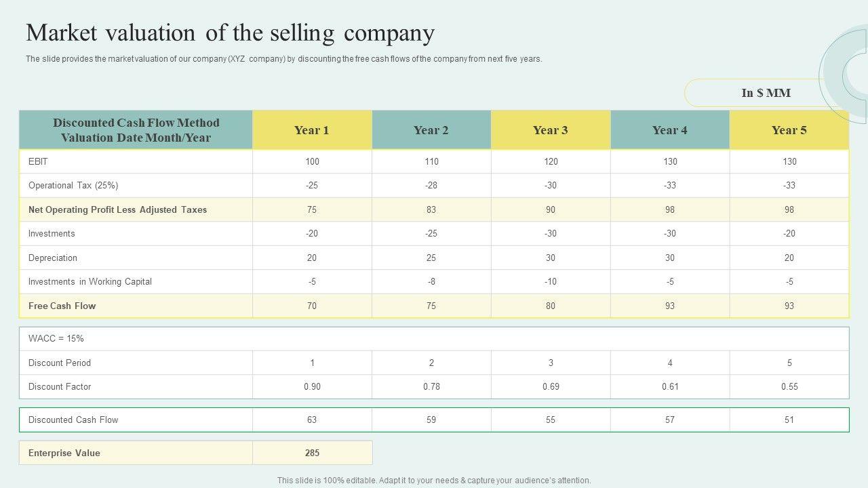Select the 'Operational Tax (25%)' row label

pos(73,186)
